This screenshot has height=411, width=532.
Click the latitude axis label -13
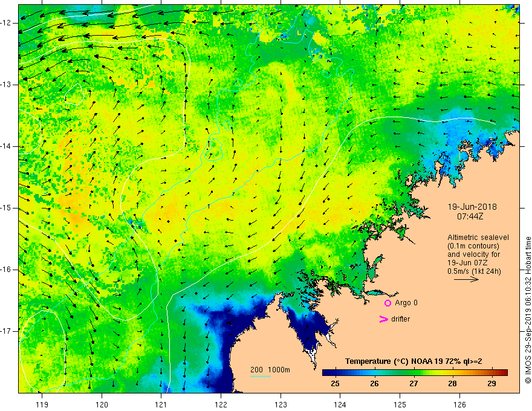pyautogui.click(x=7, y=85)
